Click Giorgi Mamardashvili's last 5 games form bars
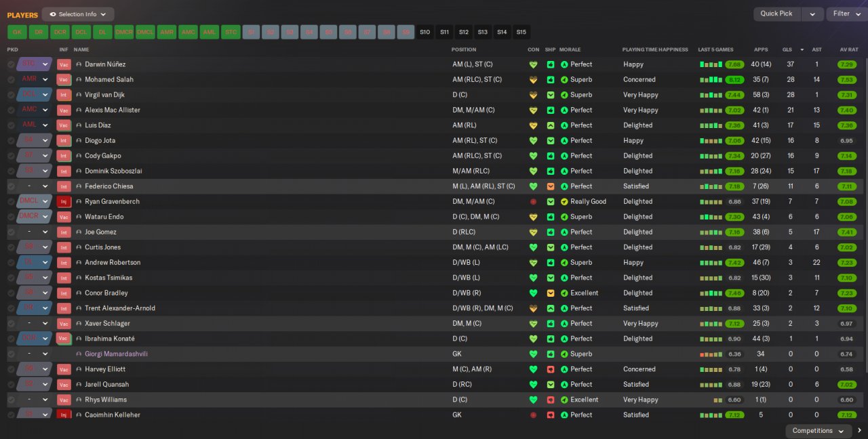Viewport: 868px width, 439px height. (x=710, y=354)
